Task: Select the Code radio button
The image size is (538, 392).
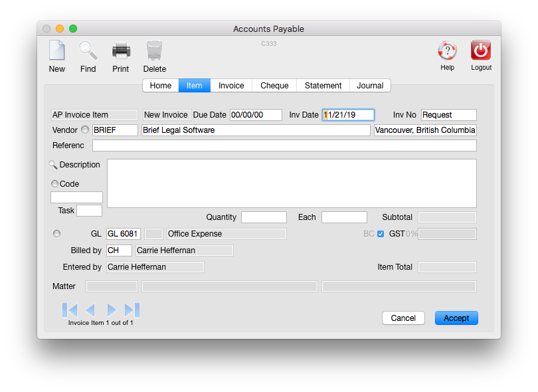Action: 54,184
